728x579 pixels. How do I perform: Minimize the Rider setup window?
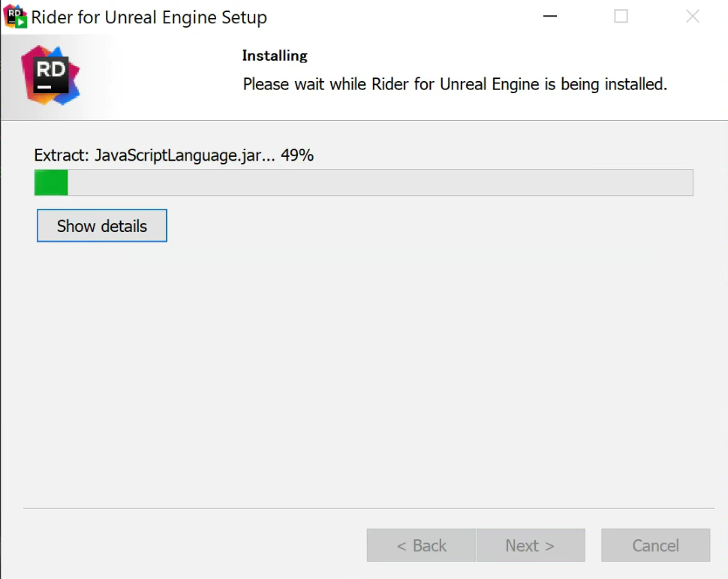pyautogui.click(x=549, y=17)
